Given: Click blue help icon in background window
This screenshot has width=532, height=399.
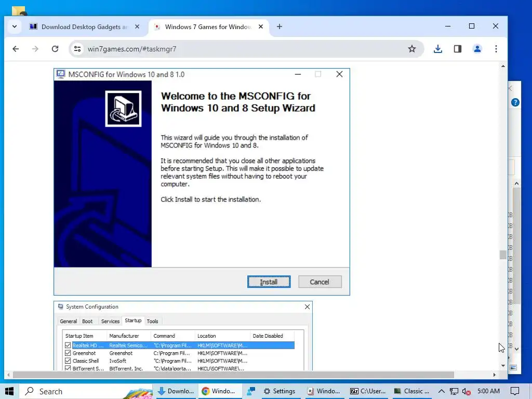Looking at the screenshot, I should (x=515, y=102).
